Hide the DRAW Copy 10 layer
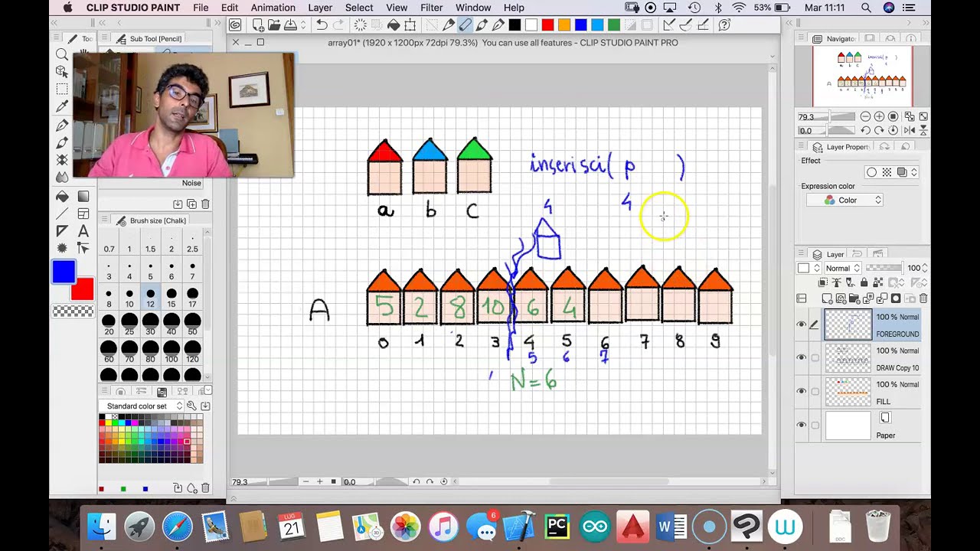The image size is (980, 551). coord(802,358)
